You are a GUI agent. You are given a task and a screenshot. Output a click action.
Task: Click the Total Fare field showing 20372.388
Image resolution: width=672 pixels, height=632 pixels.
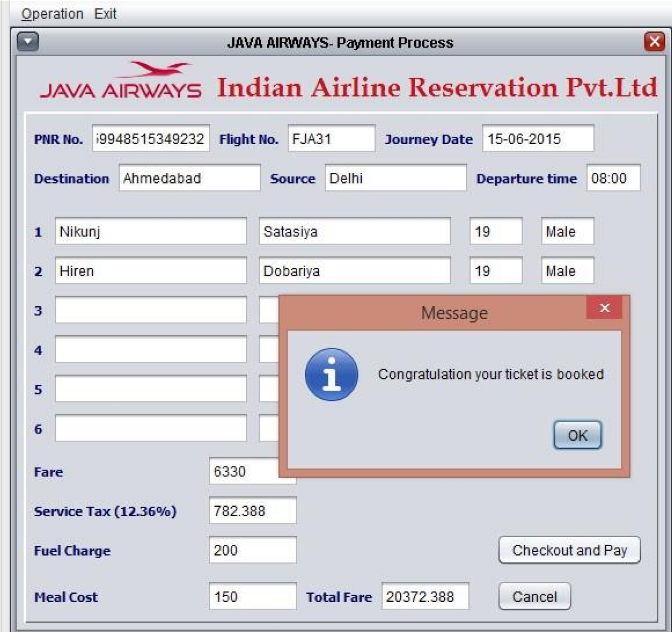pyautogui.click(x=424, y=597)
